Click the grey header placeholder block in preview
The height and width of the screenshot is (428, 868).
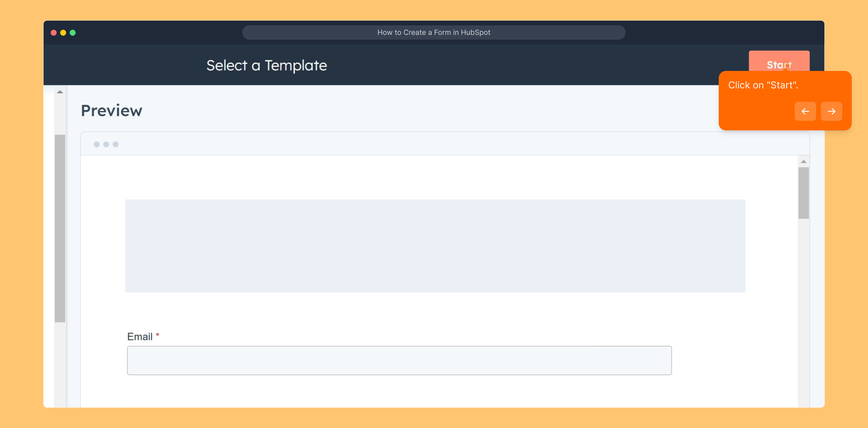[435, 246]
